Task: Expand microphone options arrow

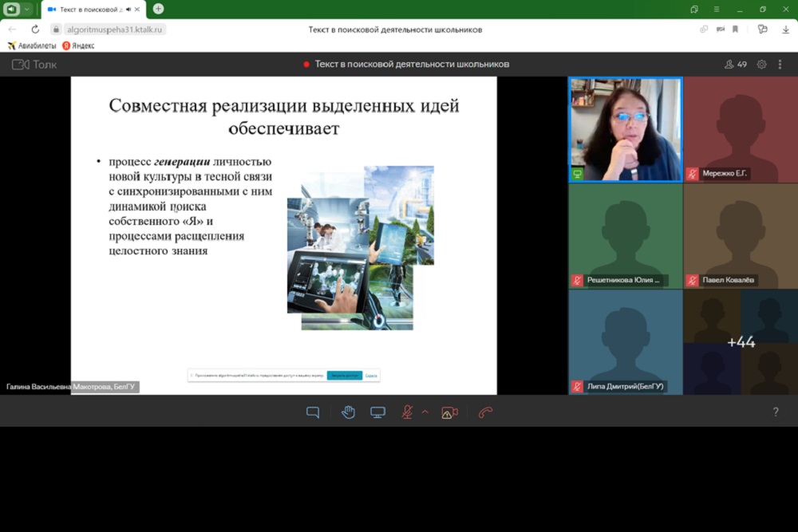Action: click(x=425, y=412)
